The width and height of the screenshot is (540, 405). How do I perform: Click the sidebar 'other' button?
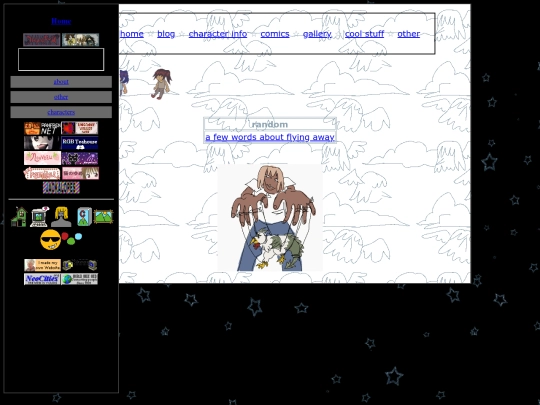(61, 97)
